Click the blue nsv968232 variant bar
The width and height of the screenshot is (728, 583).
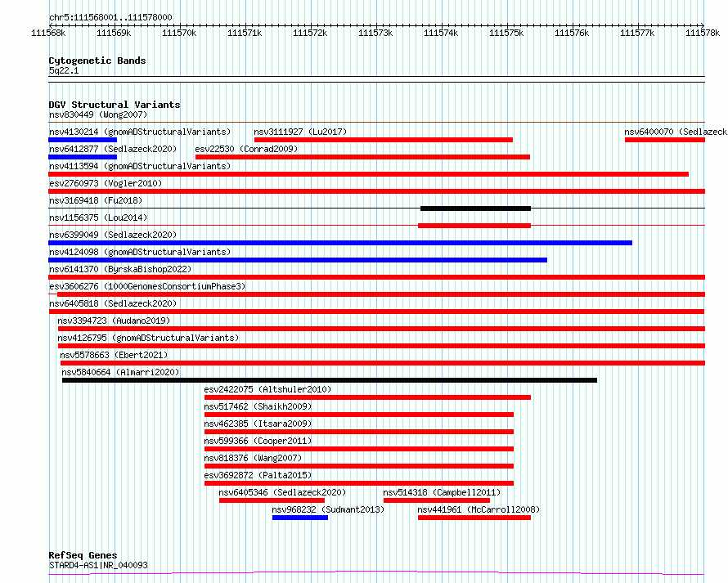pos(300,518)
